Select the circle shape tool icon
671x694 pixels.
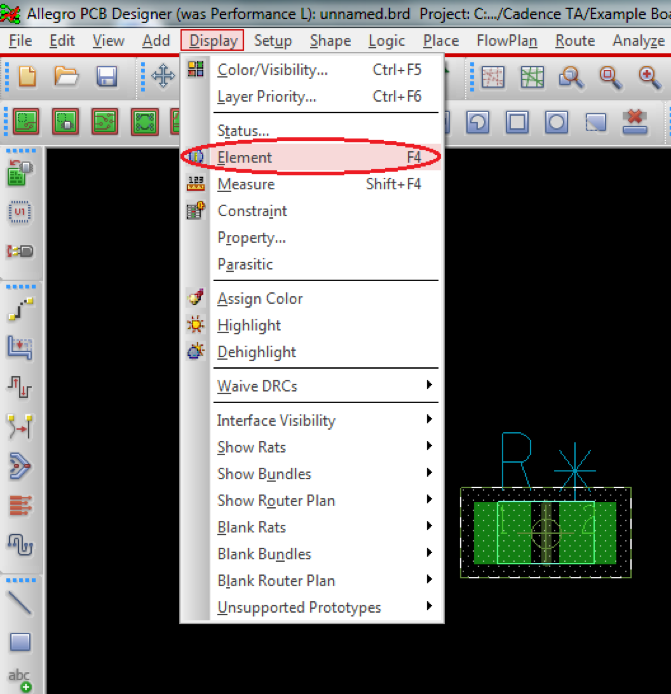556,122
